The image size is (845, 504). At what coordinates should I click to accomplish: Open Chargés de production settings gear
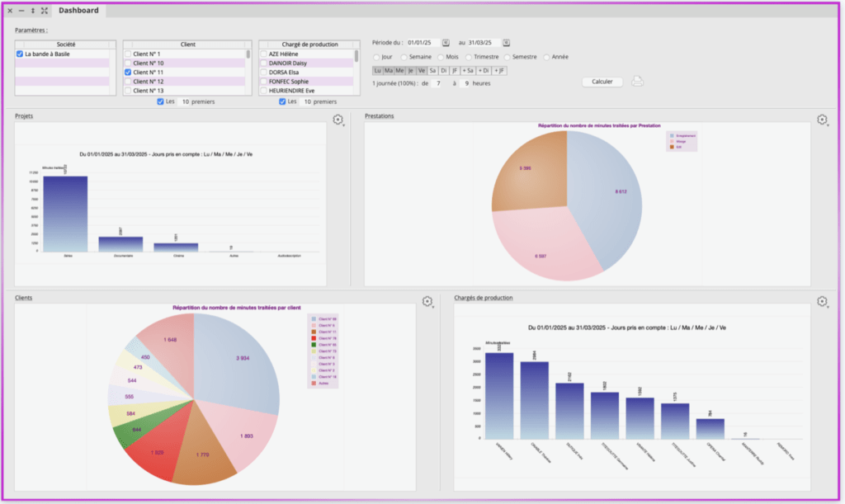(822, 302)
